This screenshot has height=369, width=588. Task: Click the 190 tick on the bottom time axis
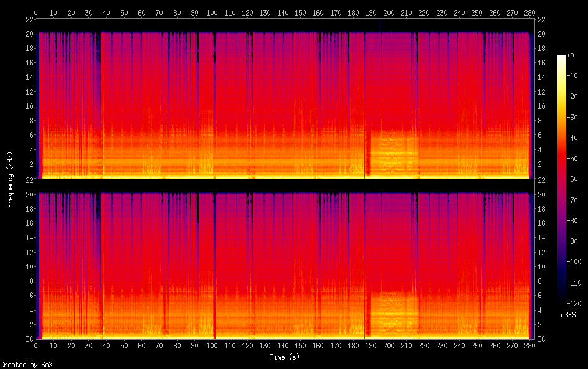371,345
